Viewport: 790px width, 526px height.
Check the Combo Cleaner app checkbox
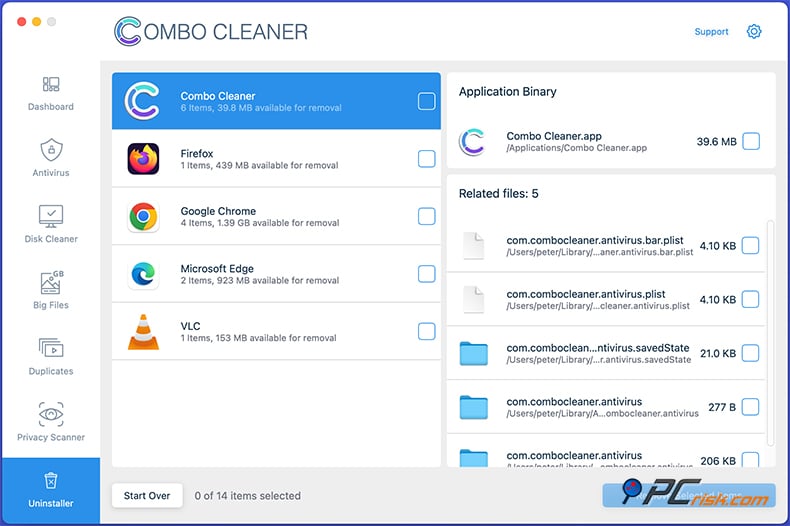coord(426,101)
